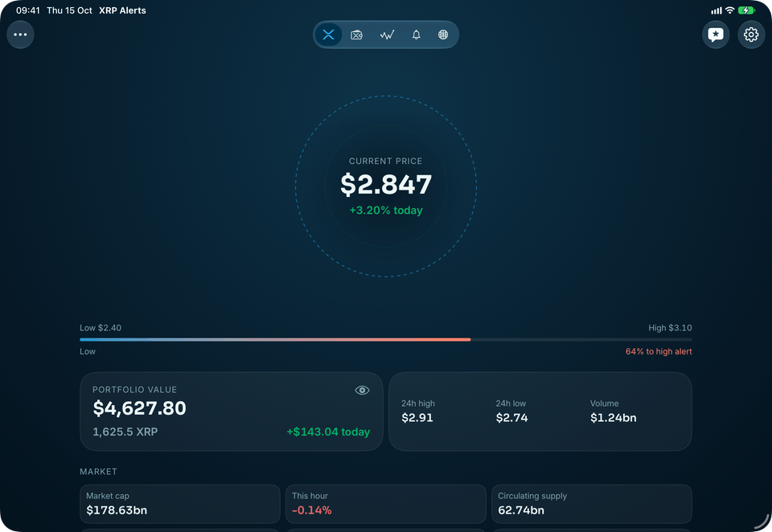Open settings gear icon
This screenshot has height=532, width=772.
(751, 35)
